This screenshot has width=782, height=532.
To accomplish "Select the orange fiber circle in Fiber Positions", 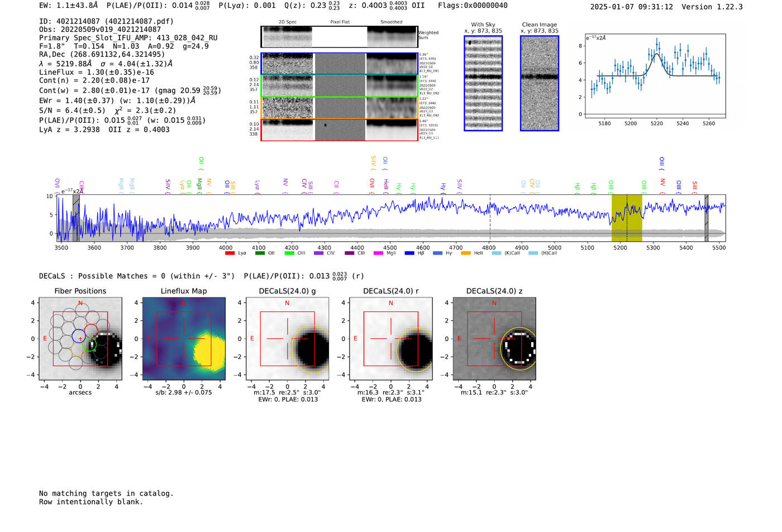I will 78,350.
